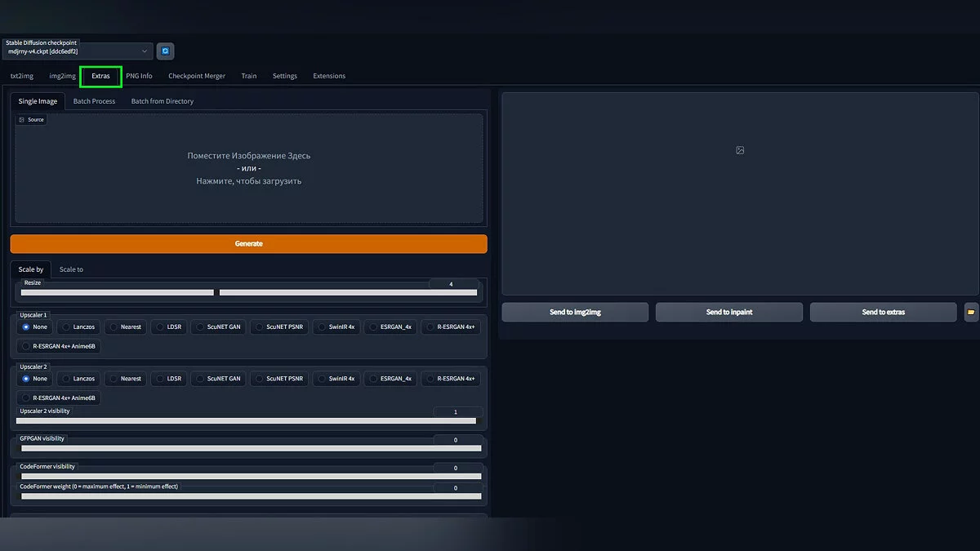Switch to the txt2img tab
The width and height of the screenshot is (980, 551).
click(22, 76)
